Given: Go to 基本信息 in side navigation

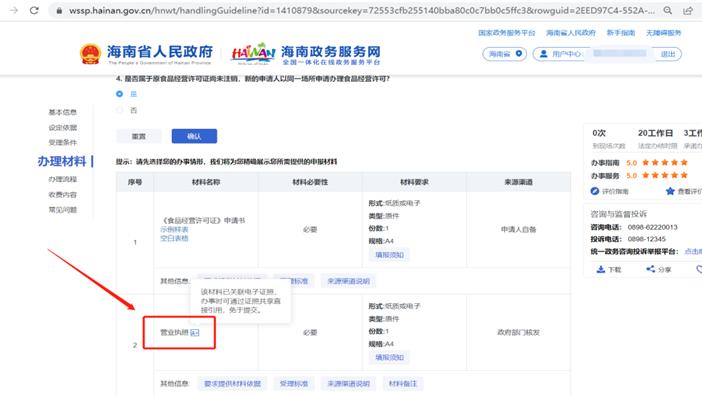Looking at the screenshot, I should pos(63,112).
